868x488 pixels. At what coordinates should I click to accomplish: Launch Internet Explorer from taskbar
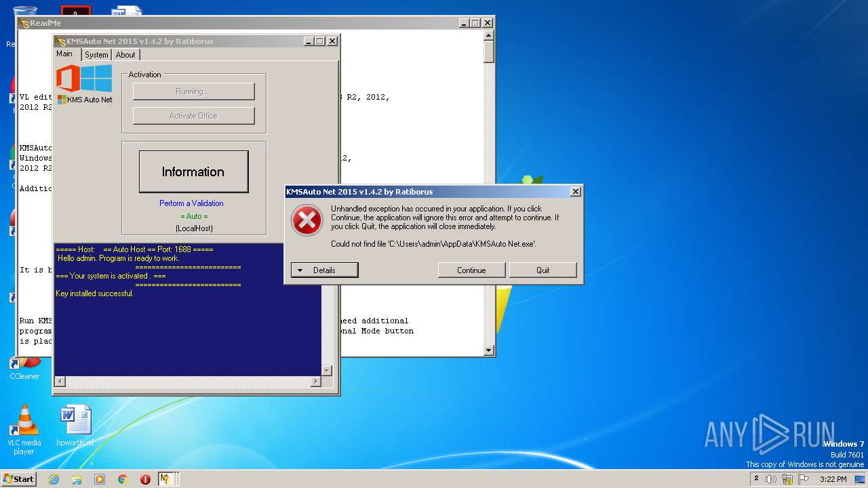(54, 479)
